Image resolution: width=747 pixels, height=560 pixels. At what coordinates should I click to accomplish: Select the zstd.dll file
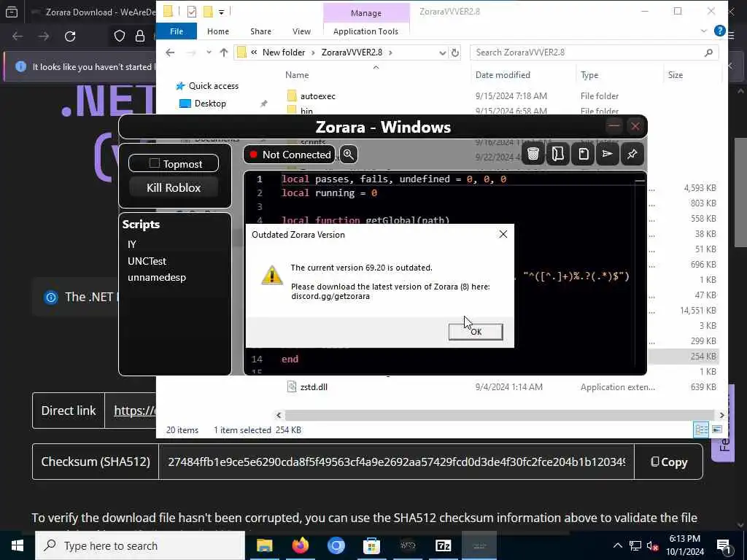point(314,386)
